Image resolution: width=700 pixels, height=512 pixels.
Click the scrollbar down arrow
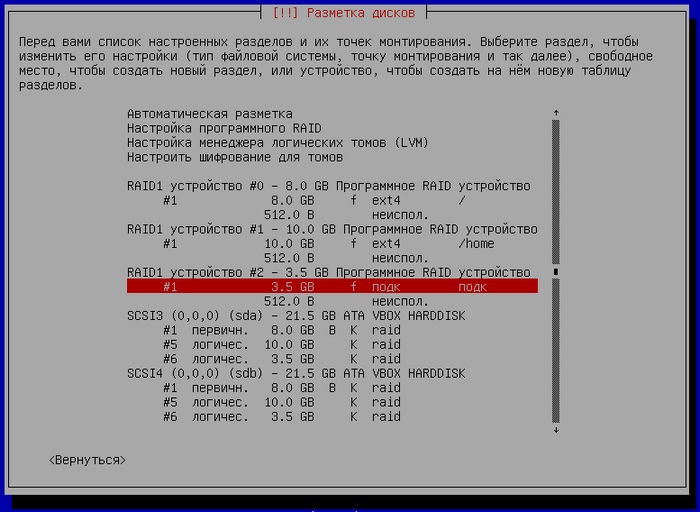(556, 430)
